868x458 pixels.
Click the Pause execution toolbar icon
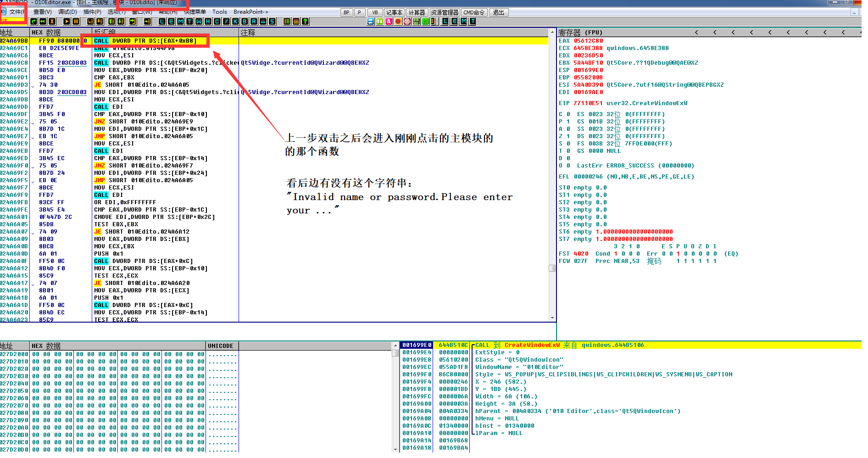pyautogui.click(x=76, y=21)
